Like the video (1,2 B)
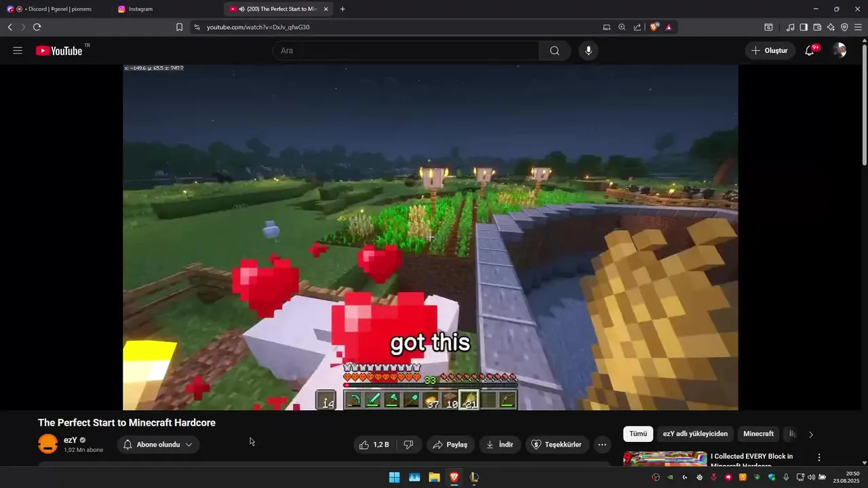Image resolution: width=868 pixels, height=488 pixels. coord(374,445)
